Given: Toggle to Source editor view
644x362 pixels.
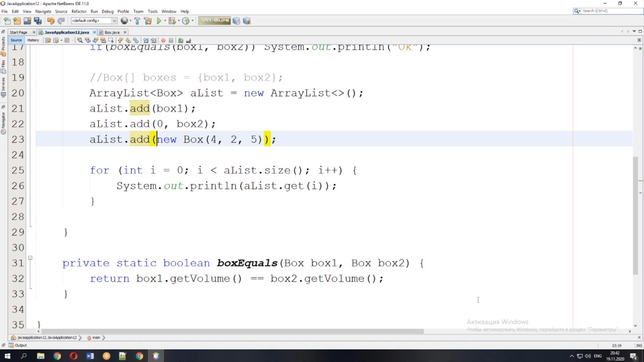Looking at the screenshot, I should point(16,40).
